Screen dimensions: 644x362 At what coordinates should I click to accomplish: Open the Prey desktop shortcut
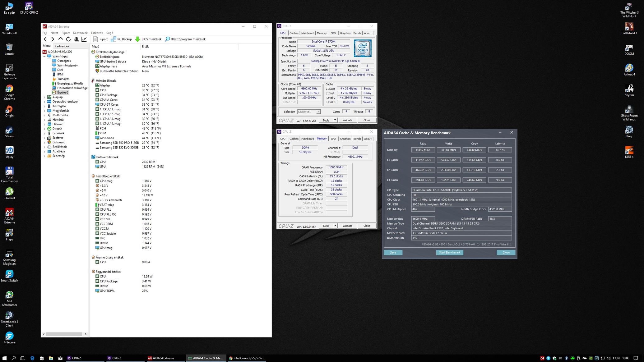click(629, 132)
